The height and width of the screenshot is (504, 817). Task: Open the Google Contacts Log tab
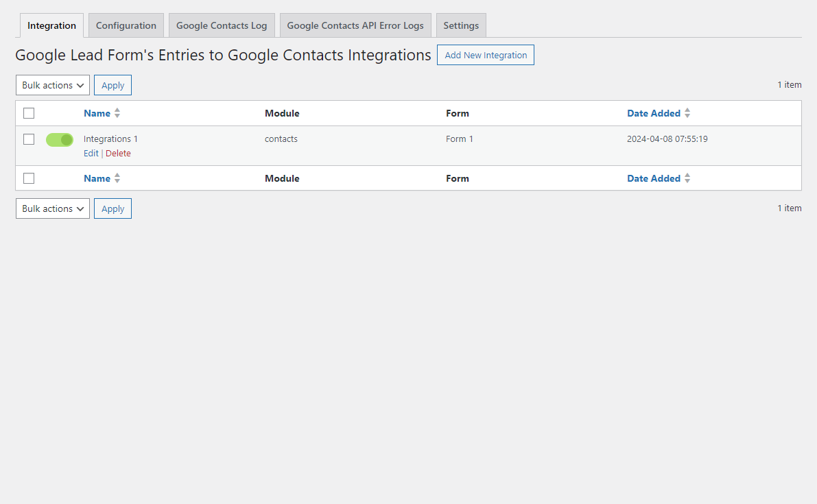tap(222, 25)
